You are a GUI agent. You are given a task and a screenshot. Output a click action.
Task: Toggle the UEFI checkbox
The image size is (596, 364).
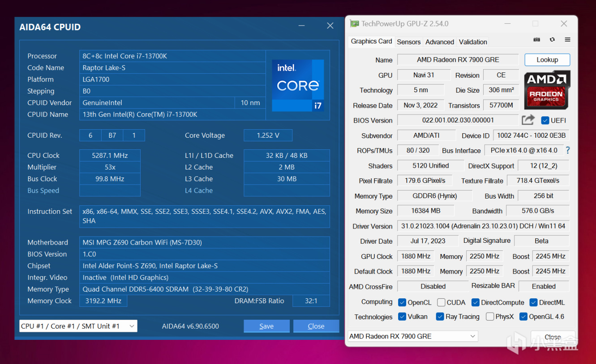pos(545,120)
